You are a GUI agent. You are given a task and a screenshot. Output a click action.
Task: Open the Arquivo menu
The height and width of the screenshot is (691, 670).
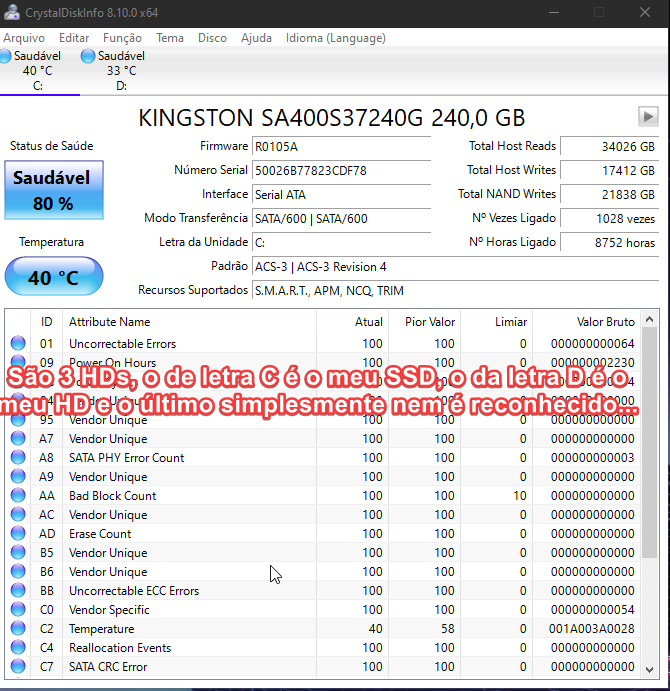[x=24, y=38]
